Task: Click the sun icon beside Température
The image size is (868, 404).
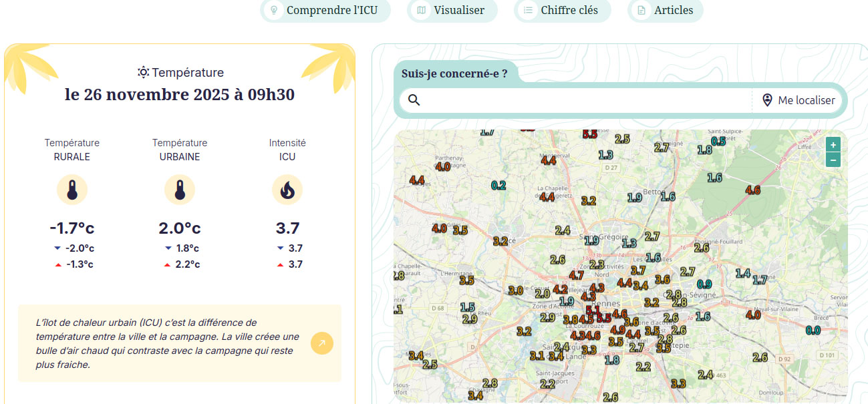Action: [143, 72]
